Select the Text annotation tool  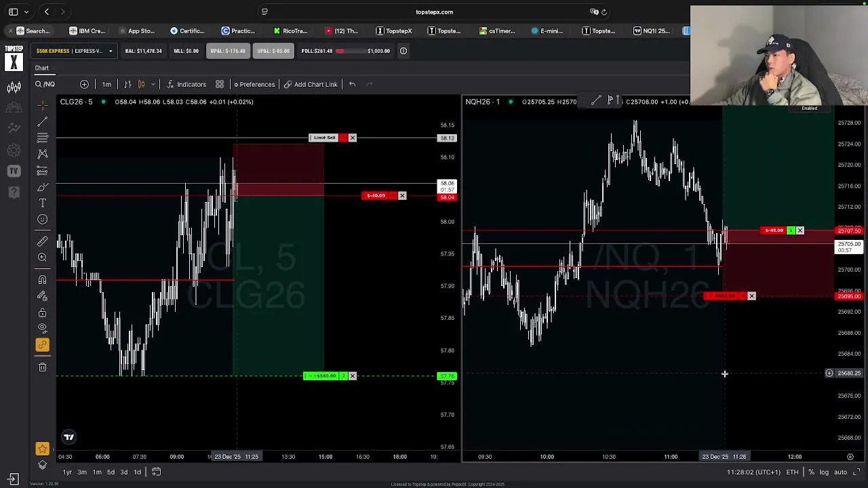click(x=42, y=203)
